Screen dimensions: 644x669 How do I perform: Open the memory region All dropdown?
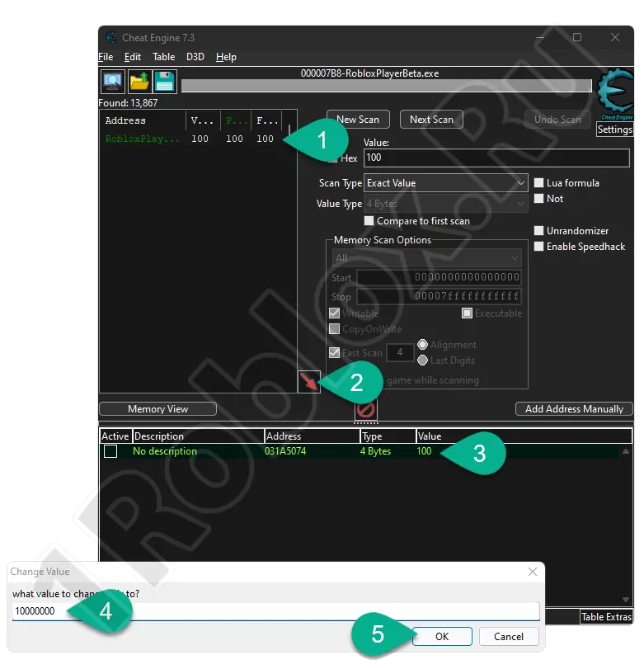click(x=426, y=258)
